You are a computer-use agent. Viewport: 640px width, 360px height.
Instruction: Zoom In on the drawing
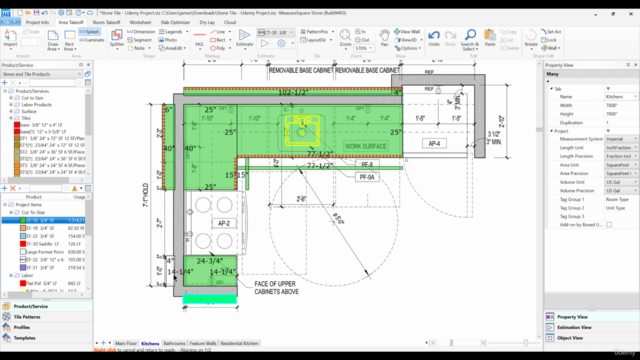pyautogui.click(x=360, y=31)
